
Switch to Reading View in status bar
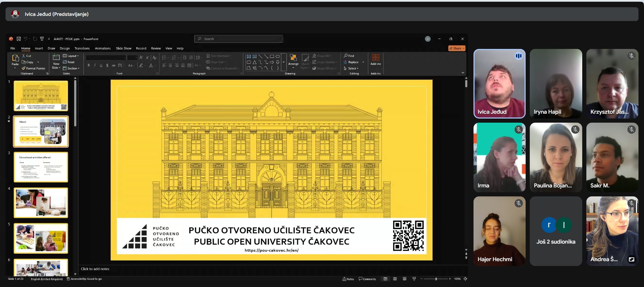(x=404, y=279)
